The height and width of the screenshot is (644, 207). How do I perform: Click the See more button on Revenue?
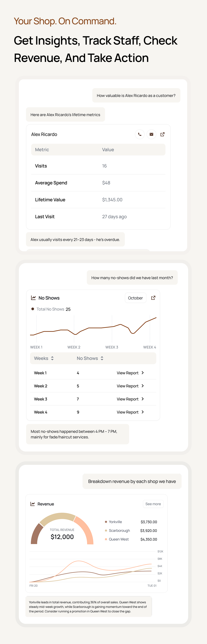pos(153,504)
